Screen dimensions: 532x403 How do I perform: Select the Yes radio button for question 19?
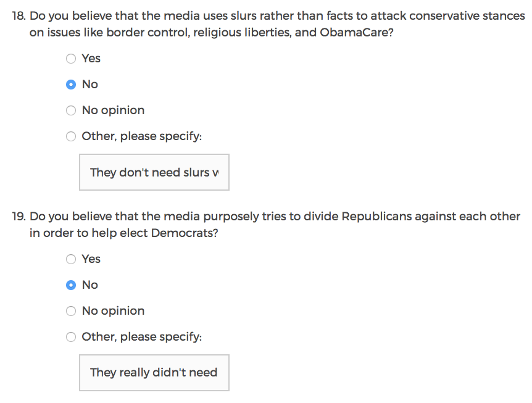tap(71, 259)
